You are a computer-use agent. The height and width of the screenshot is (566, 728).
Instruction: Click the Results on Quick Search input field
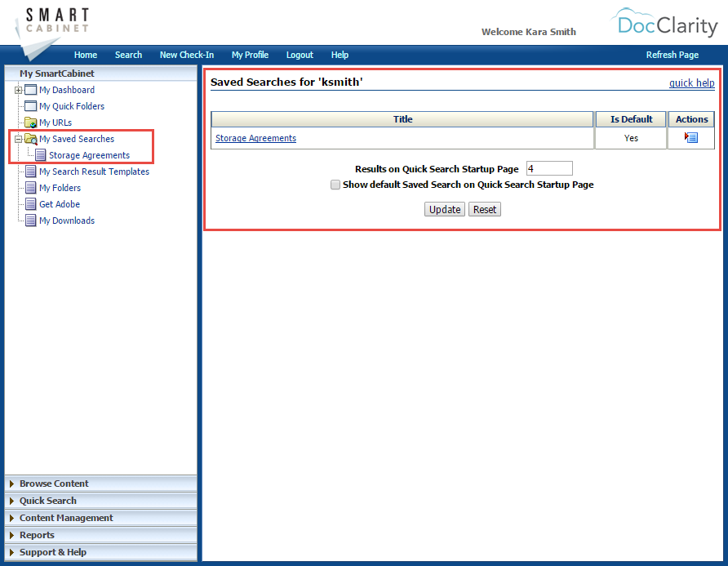(x=549, y=169)
